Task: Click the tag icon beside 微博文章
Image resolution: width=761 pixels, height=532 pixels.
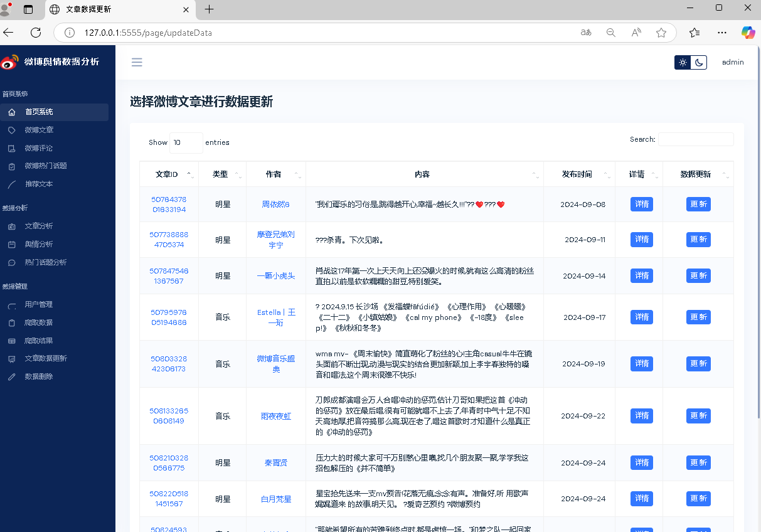Action: pos(11,130)
